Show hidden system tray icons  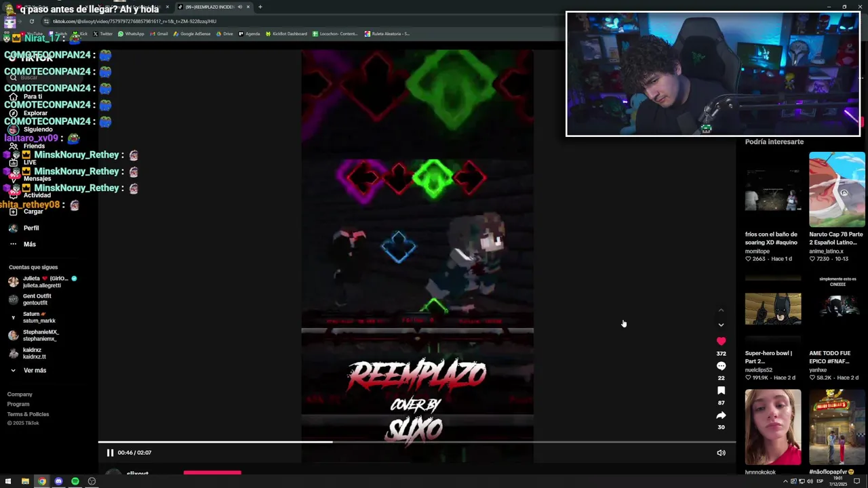785,481
